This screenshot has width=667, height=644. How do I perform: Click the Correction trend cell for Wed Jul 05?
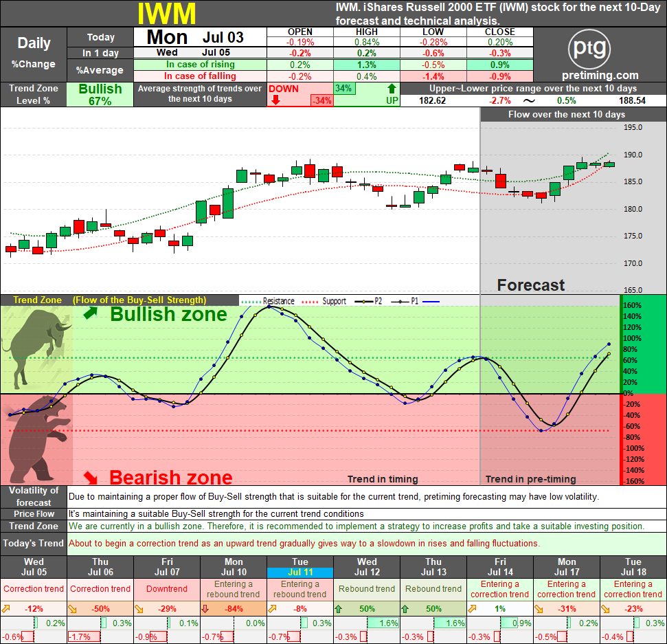coord(34,589)
